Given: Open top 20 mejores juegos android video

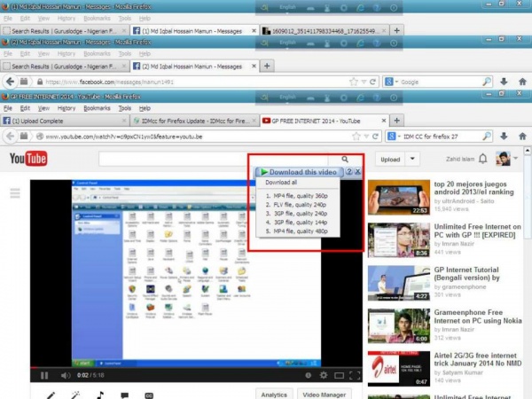Looking at the screenshot, I should click(473, 188).
